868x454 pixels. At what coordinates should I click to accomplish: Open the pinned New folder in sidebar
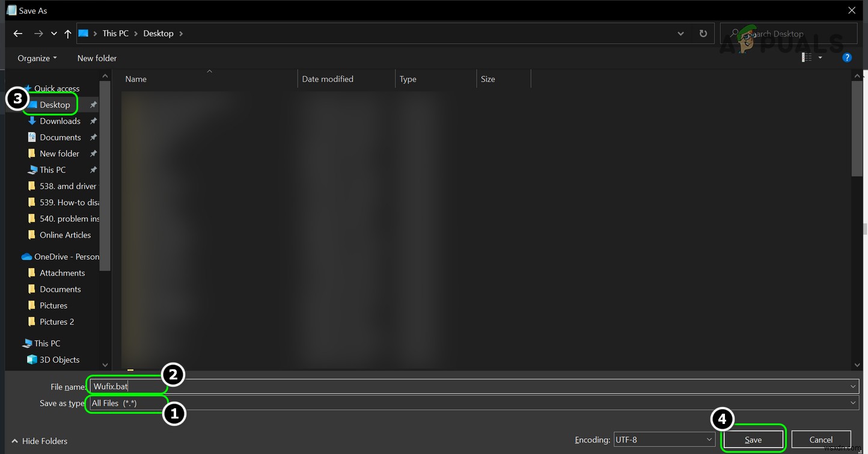(x=60, y=153)
